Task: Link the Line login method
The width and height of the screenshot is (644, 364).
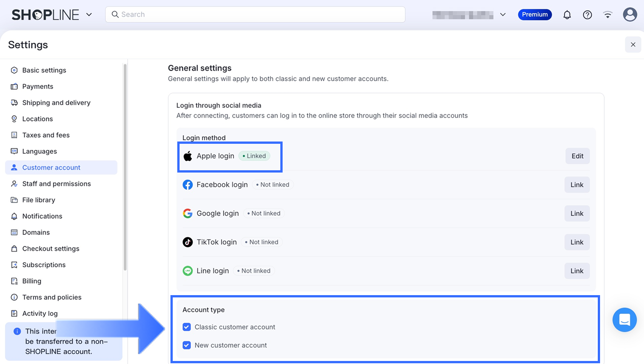Action: pyautogui.click(x=577, y=271)
